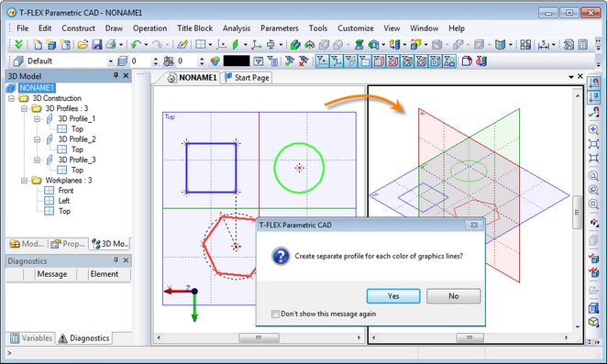Collapse the Workplanes folder node
Viewport: 608px width, 364px height.
click(24, 181)
